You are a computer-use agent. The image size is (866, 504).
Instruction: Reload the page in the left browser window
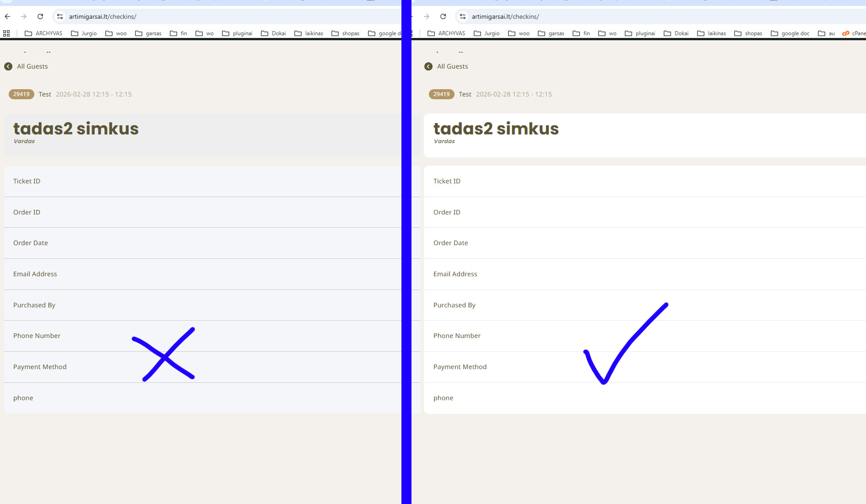click(40, 16)
